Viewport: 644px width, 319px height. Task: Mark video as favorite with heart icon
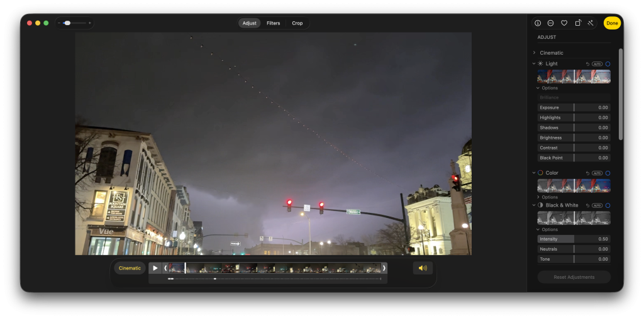564,23
